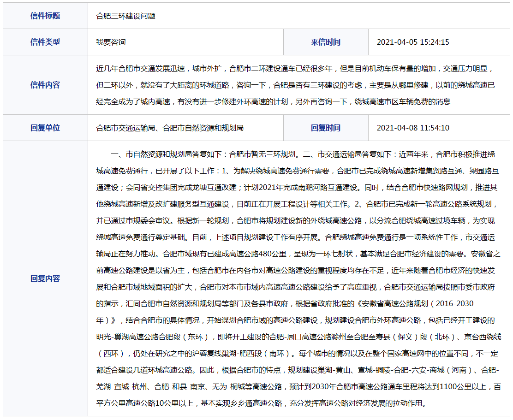Click the 回复时间 header cell

[326, 128]
